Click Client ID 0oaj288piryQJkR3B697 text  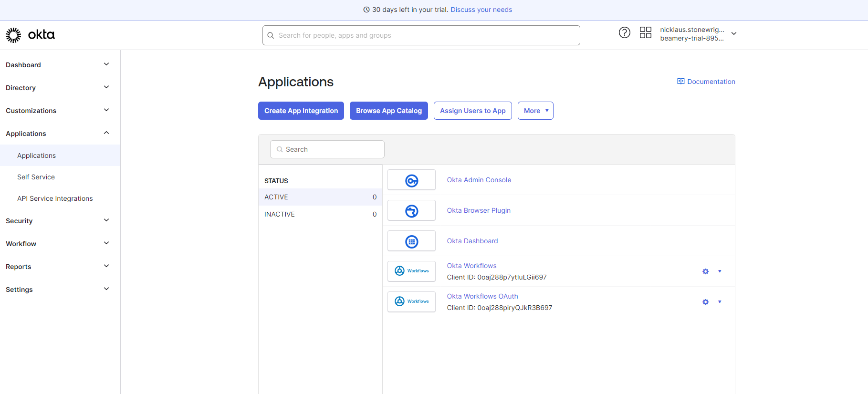[x=500, y=308]
